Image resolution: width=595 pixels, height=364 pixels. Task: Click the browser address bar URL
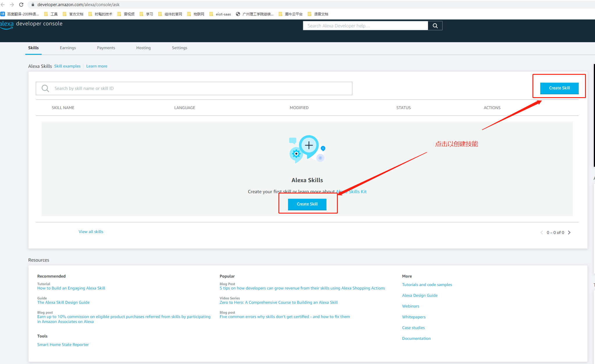(79, 5)
